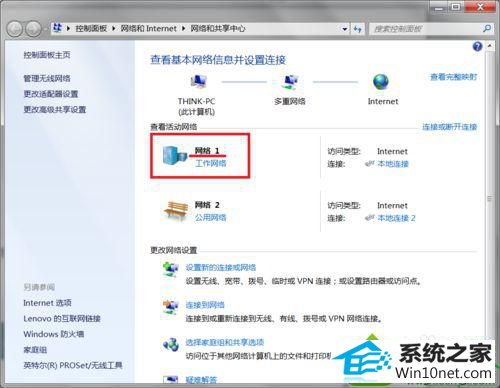This screenshot has width=500, height=388.
Task: Focus the 搜索控制面板 search box
Action: [427, 29]
